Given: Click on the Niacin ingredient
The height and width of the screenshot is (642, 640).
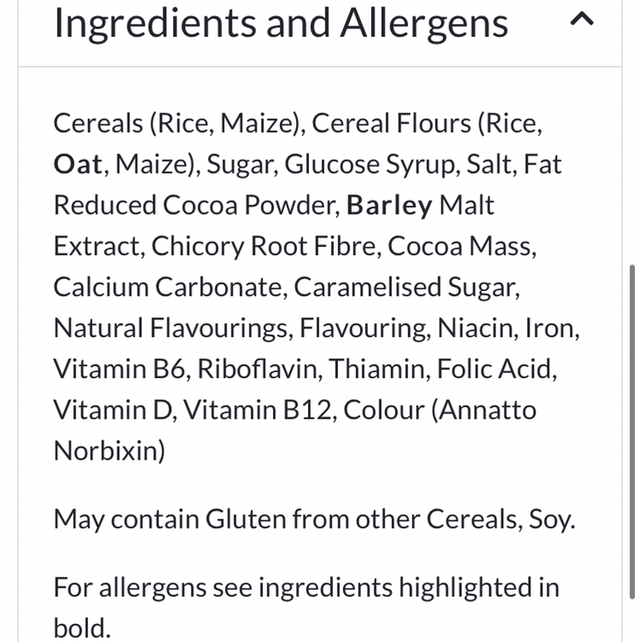Looking at the screenshot, I should [x=483, y=328].
